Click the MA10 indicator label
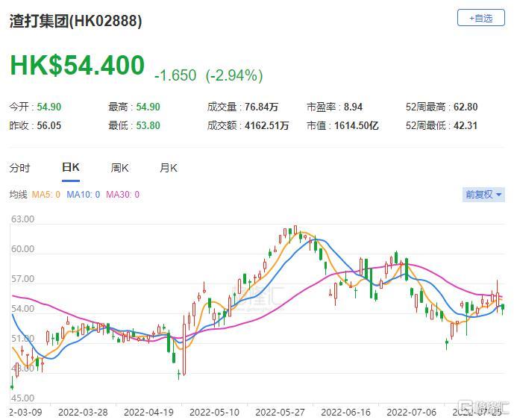Image resolution: width=514 pixels, height=420 pixels. [x=84, y=195]
